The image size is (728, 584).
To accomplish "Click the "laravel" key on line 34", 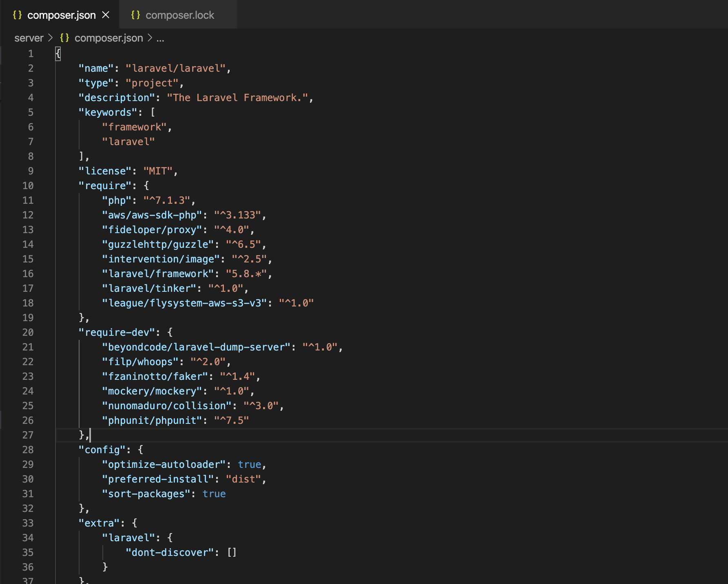I will 128,538.
